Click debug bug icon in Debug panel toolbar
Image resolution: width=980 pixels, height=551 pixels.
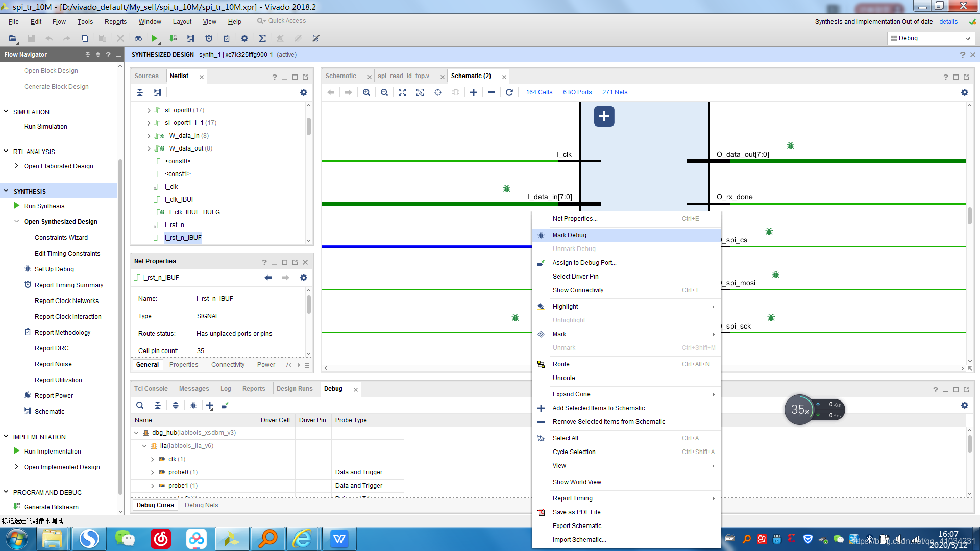point(193,405)
